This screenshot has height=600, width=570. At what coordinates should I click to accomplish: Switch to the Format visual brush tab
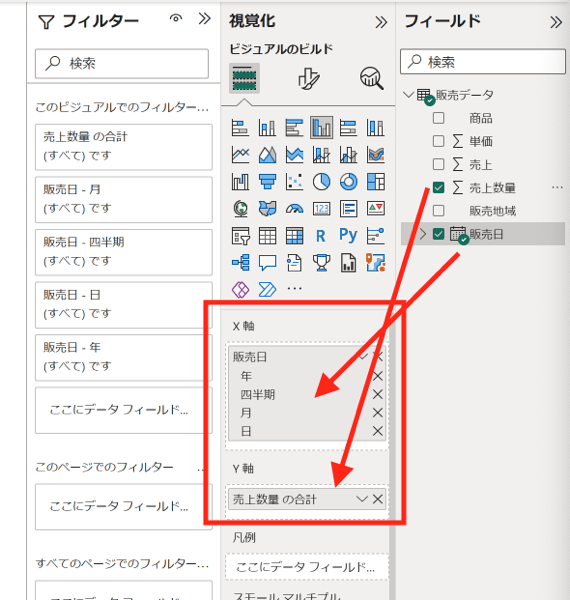(x=308, y=79)
